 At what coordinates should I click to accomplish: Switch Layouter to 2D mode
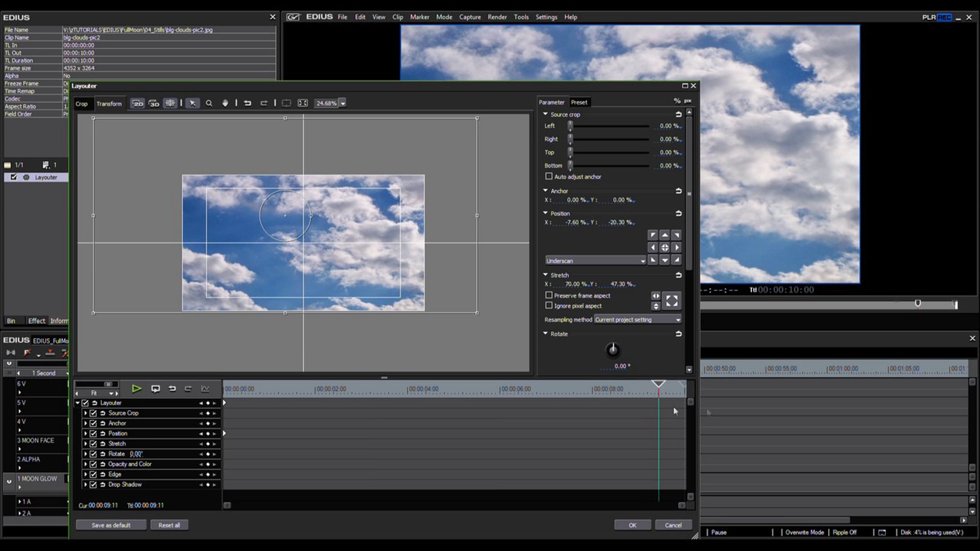coord(138,103)
